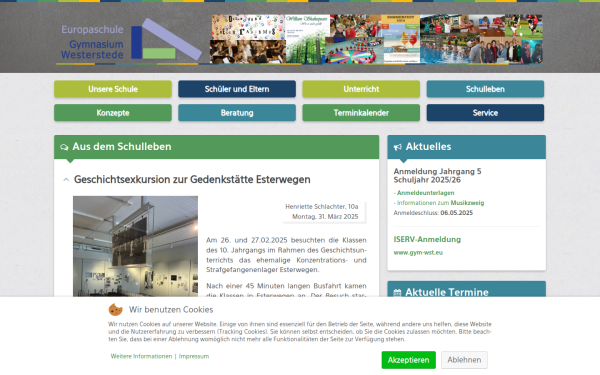Image resolution: width=600 pixels, height=375 pixels.
Task: Click the Aktuelles panel header
Action: (466, 147)
